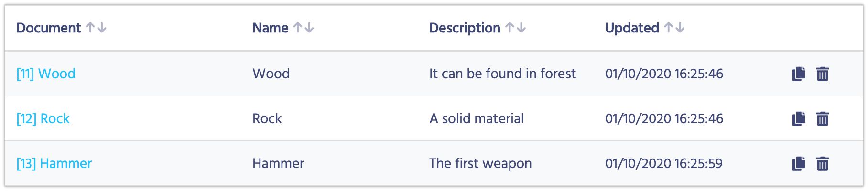Screen dimensions: 868x191
Task: Sort by Updated column arrows
Action: [x=674, y=28]
